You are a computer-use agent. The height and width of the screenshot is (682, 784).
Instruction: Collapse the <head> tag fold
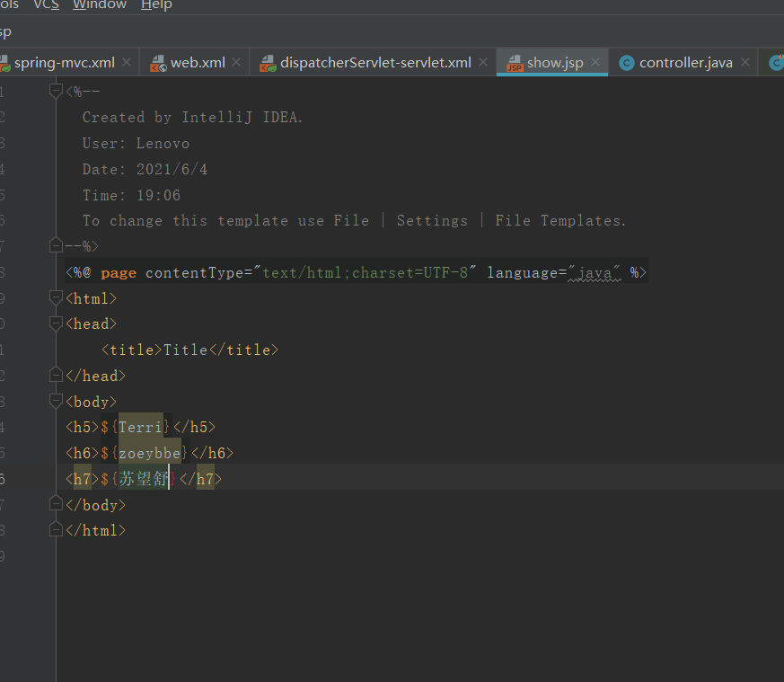point(56,323)
